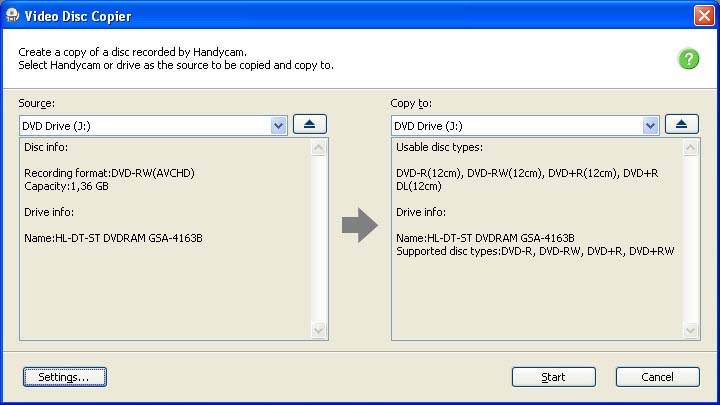Click the gray arrow between the panels
Viewport: 720px width, 405px height.
point(359,226)
